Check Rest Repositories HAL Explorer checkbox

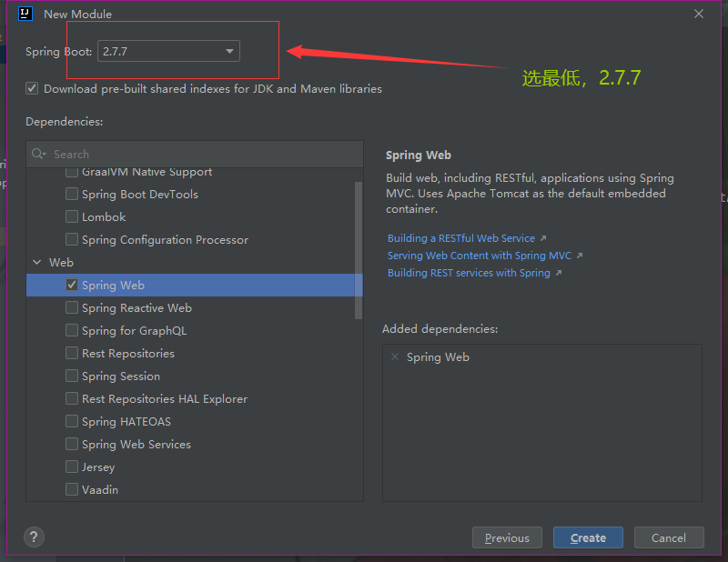point(72,398)
